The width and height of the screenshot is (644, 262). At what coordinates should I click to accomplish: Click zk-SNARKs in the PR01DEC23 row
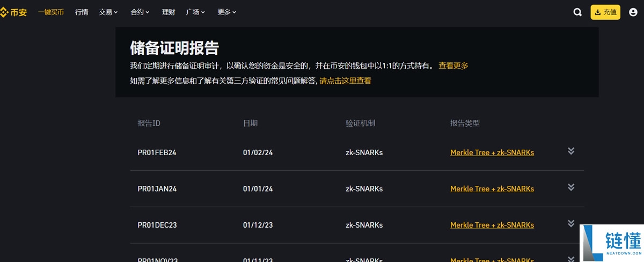tap(364, 225)
